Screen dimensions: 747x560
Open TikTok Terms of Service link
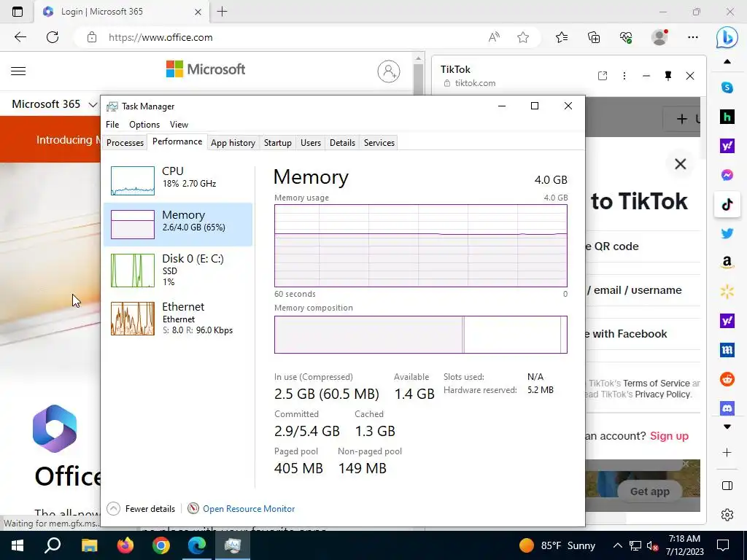657,384
